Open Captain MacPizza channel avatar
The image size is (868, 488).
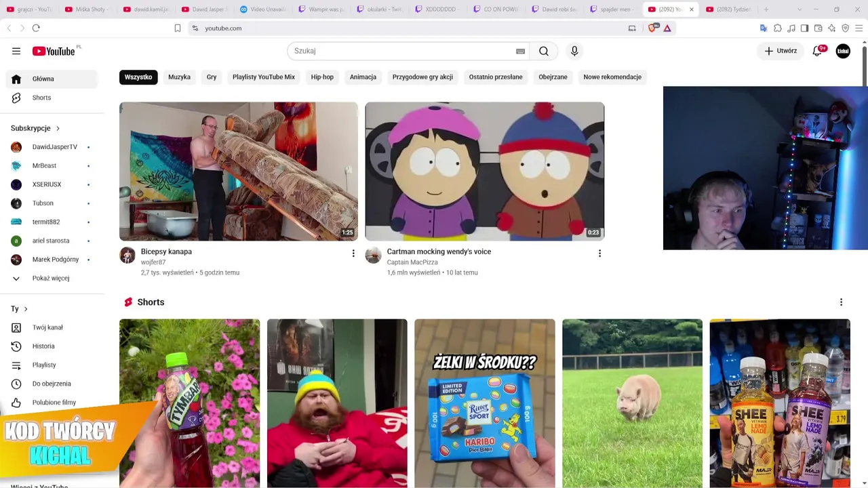[x=374, y=255]
